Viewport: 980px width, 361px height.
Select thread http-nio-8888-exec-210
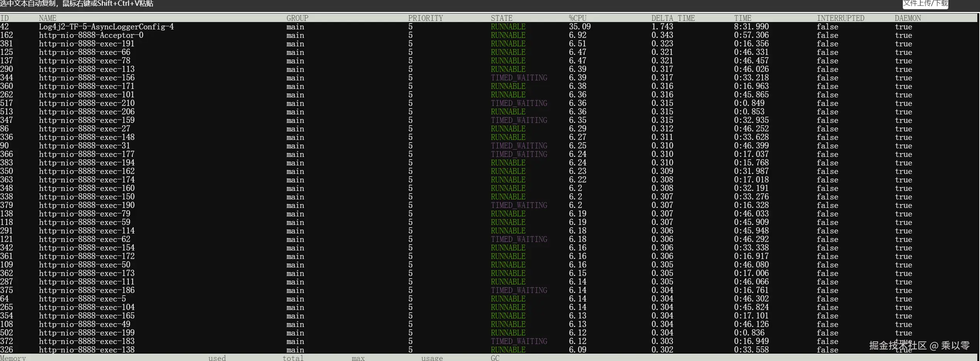coord(86,103)
